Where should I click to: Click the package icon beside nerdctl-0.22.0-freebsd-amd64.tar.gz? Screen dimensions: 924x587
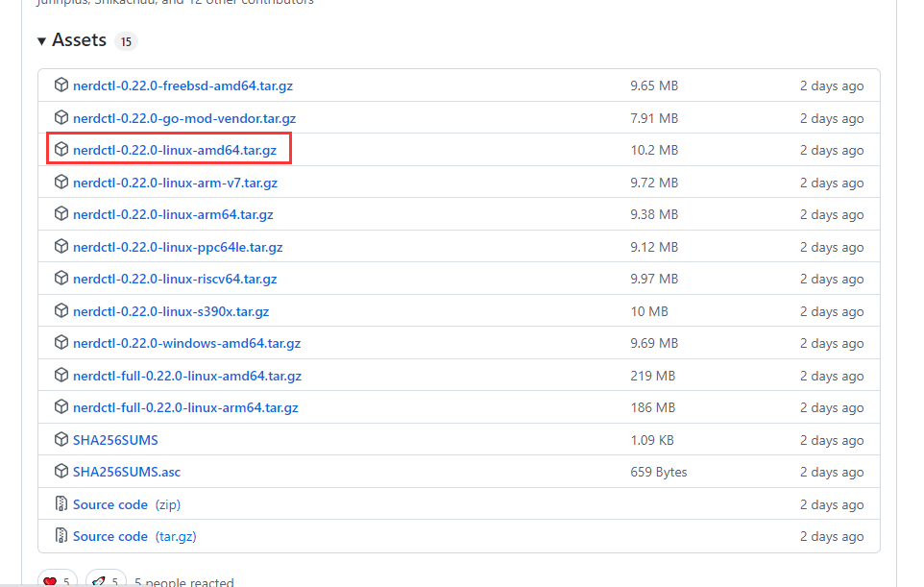[61, 85]
